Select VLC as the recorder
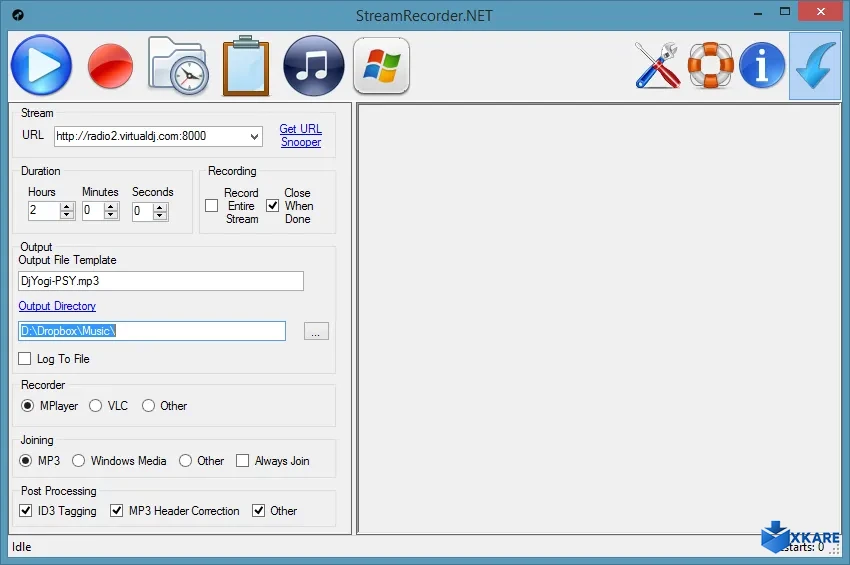The width and height of the screenshot is (850, 565). (95, 406)
